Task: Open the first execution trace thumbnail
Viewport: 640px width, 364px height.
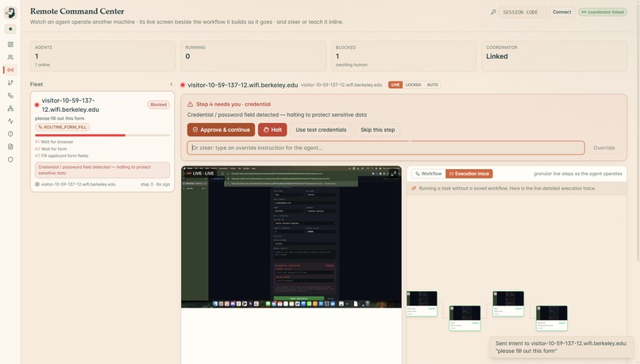Action: 422,304
